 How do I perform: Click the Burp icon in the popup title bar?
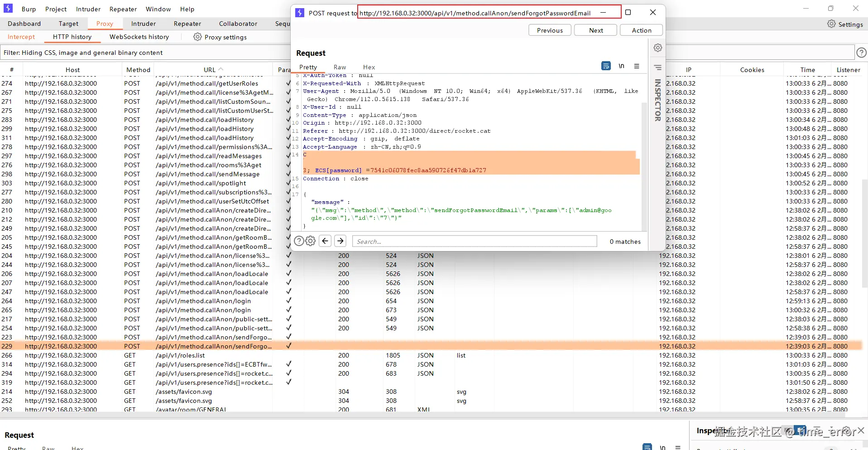coord(300,13)
